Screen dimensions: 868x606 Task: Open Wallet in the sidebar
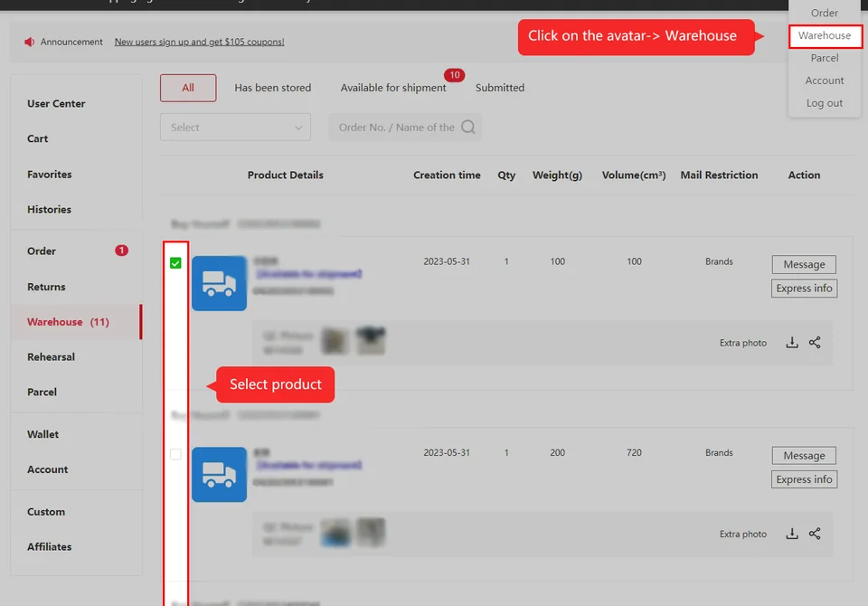pyautogui.click(x=42, y=434)
